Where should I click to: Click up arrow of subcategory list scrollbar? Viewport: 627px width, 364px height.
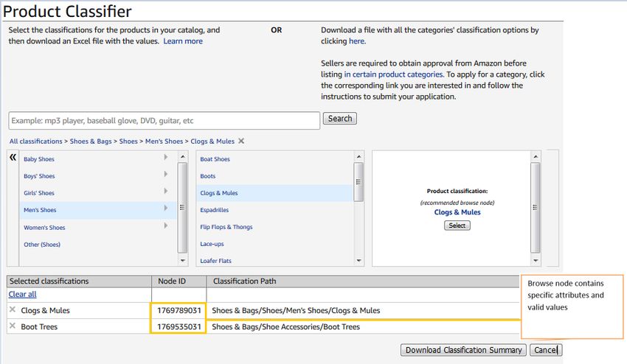[358, 157]
